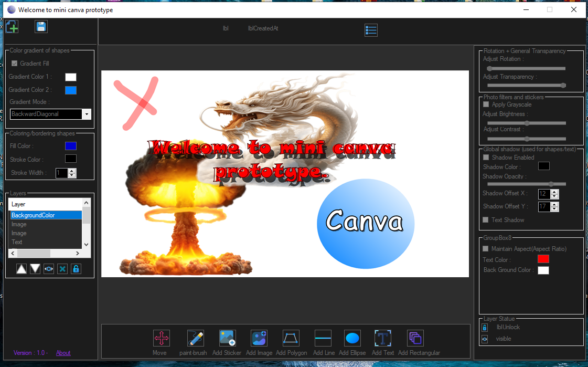This screenshot has width=588, height=367.
Task: Click the Fill Color blue swatch
Action: click(71, 145)
